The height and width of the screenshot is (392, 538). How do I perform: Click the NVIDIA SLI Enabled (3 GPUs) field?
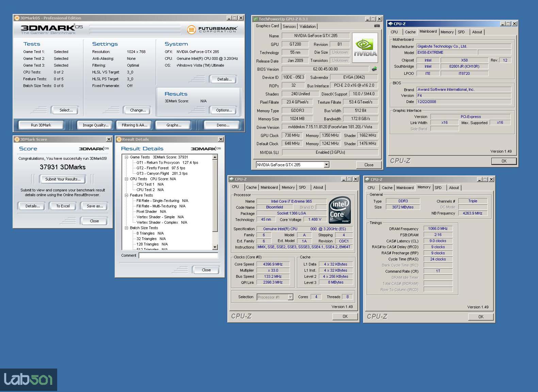[x=330, y=152]
